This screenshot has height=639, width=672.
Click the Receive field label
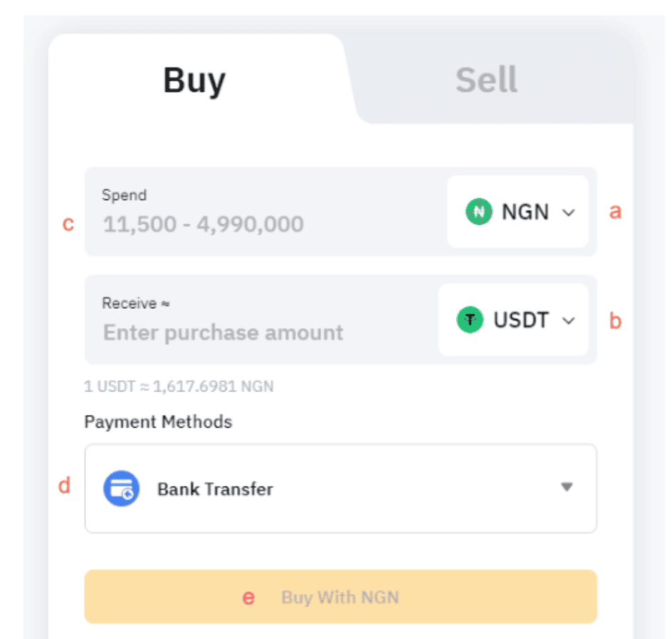pyautogui.click(x=135, y=302)
